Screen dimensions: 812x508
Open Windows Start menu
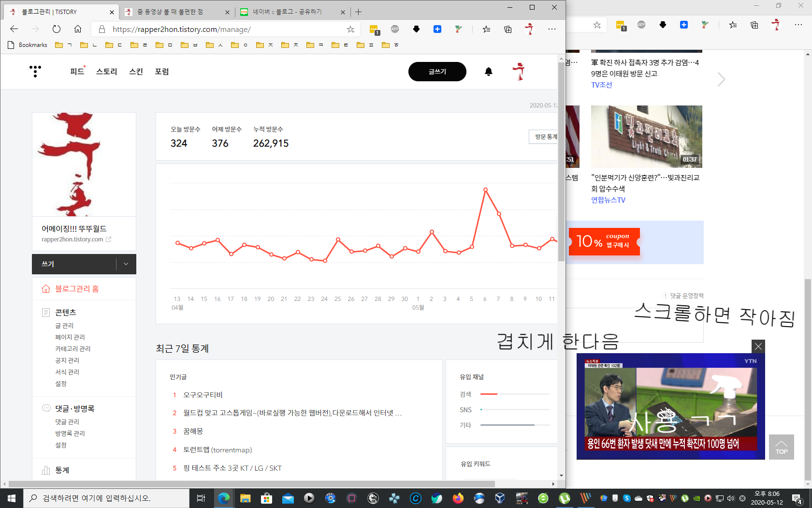point(12,498)
